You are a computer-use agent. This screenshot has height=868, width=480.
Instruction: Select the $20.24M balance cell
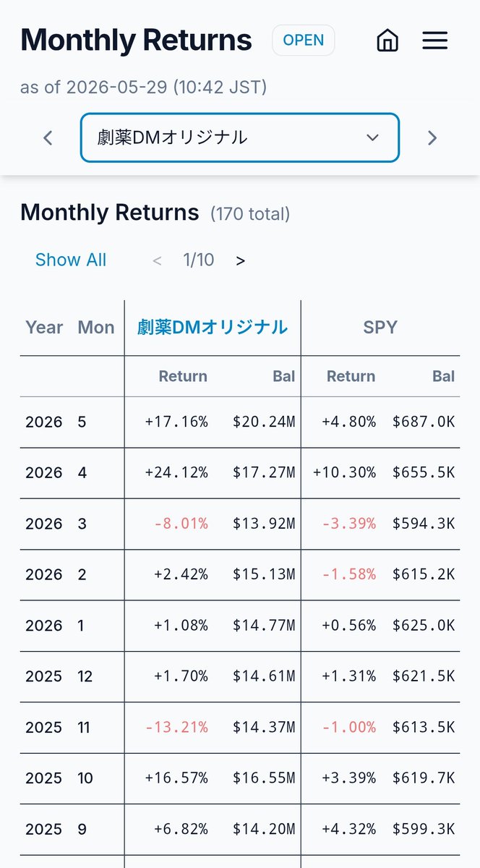tap(264, 422)
